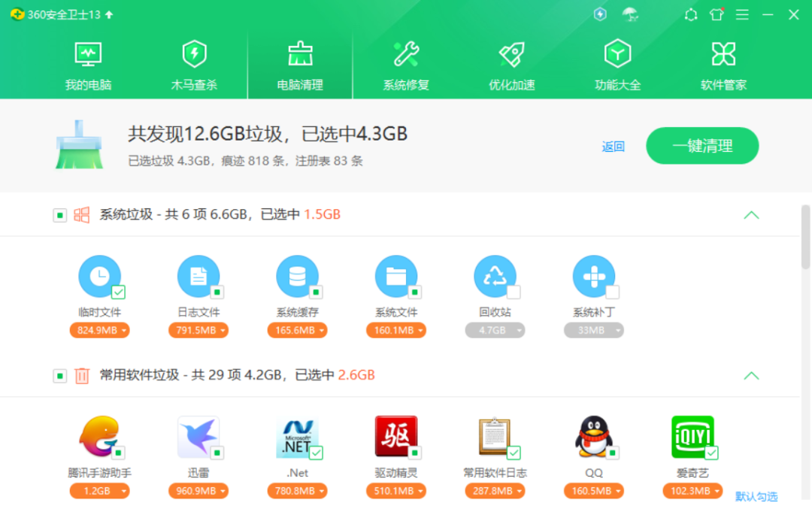Uncheck the .Net checkbox

[x=316, y=453]
